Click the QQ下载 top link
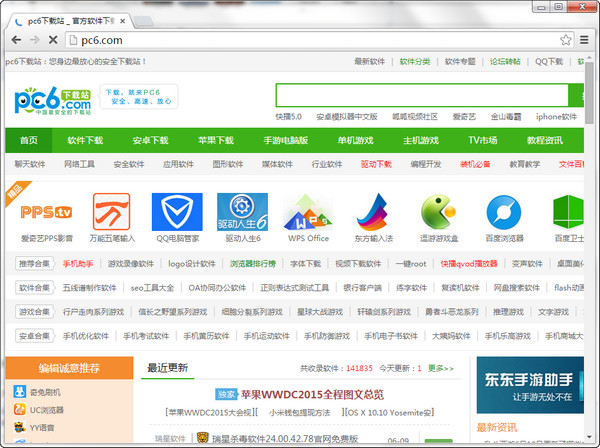The image size is (600, 448). point(549,61)
